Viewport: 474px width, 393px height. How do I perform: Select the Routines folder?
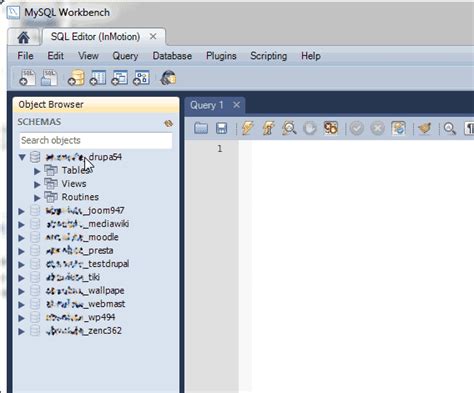coord(80,197)
